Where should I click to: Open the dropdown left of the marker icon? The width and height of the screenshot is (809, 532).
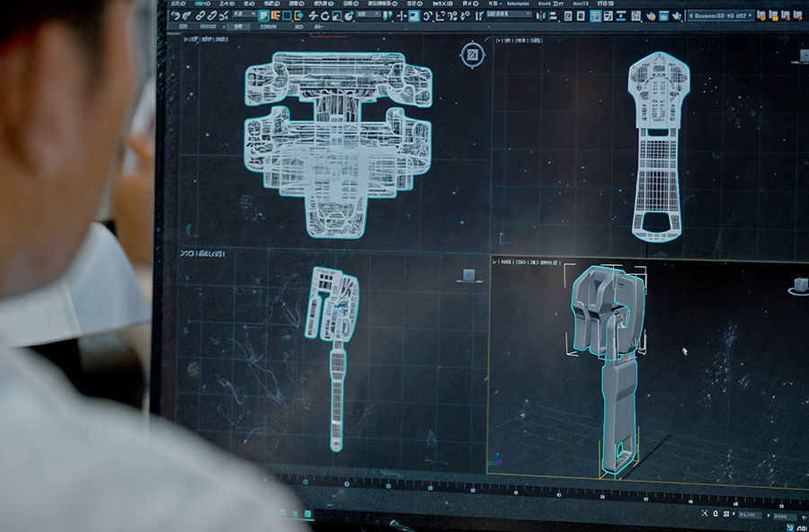[x=369, y=14]
